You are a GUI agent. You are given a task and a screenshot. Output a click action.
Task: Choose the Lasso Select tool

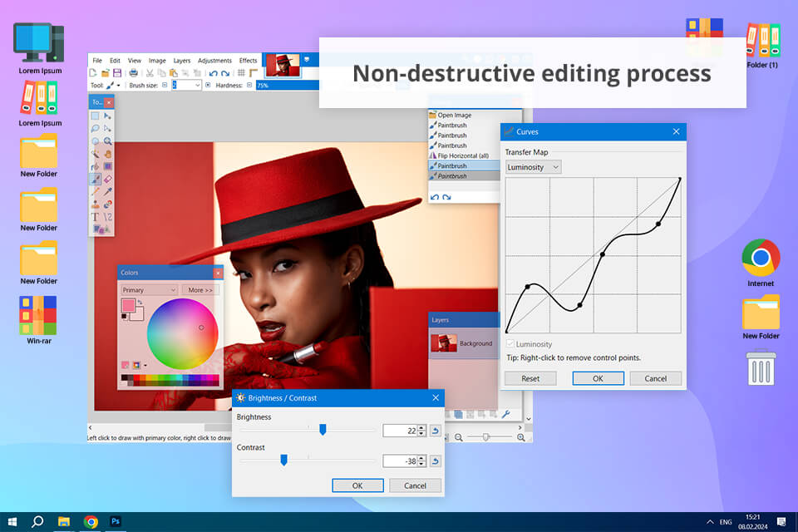(95, 128)
